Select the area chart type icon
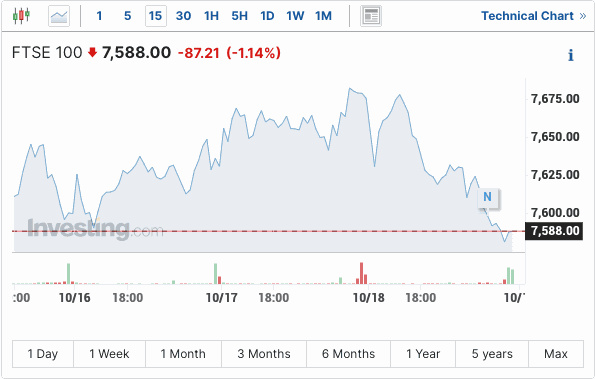The height and width of the screenshot is (379, 595). [59, 16]
